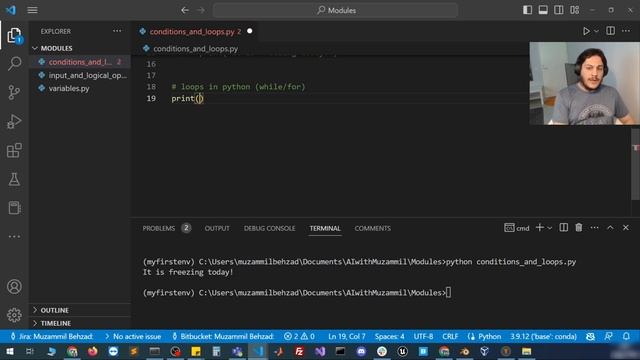Open the Accounts menu
Screen dimensions: 640x360
pos(14,287)
